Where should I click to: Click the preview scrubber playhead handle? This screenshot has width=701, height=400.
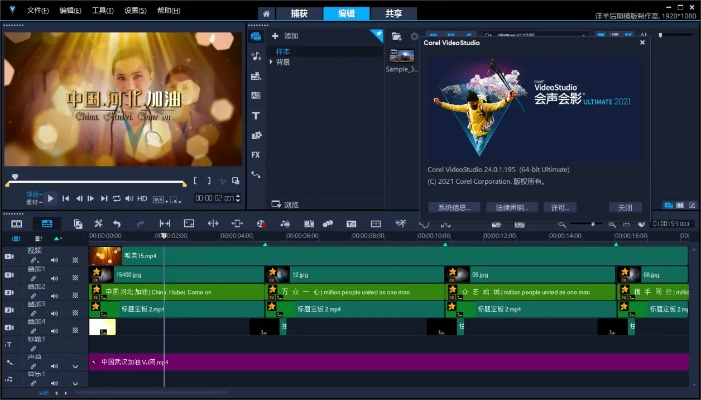coord(13,177)
